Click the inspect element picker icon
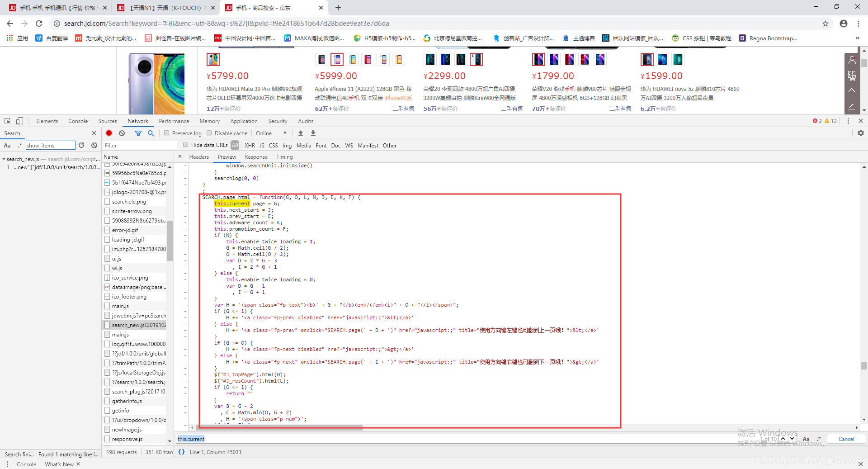 pos(7,121)
